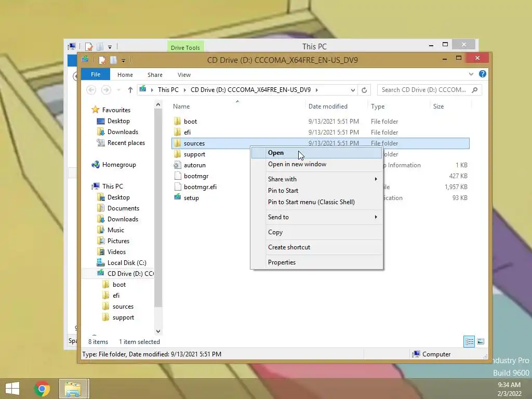The image size is (532, 399).
Task: Refresh the CD Drive folder view
Action: click(364, 90)
